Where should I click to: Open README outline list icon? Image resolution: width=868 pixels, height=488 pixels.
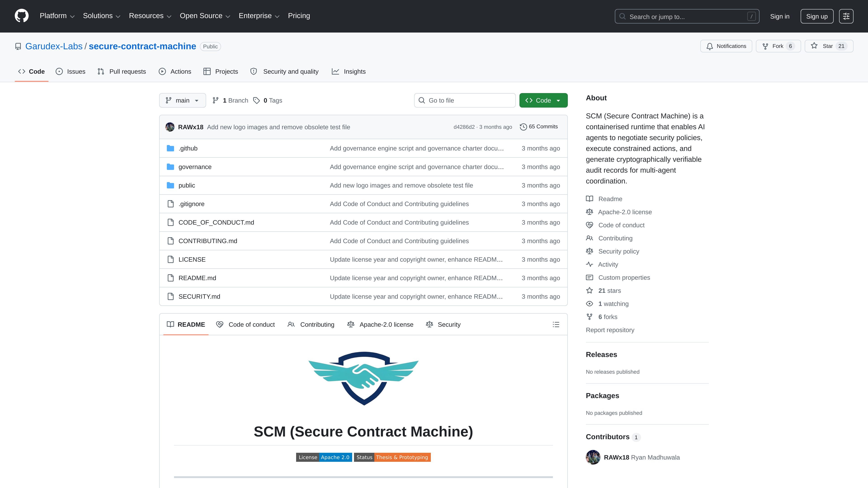[556, 324]
